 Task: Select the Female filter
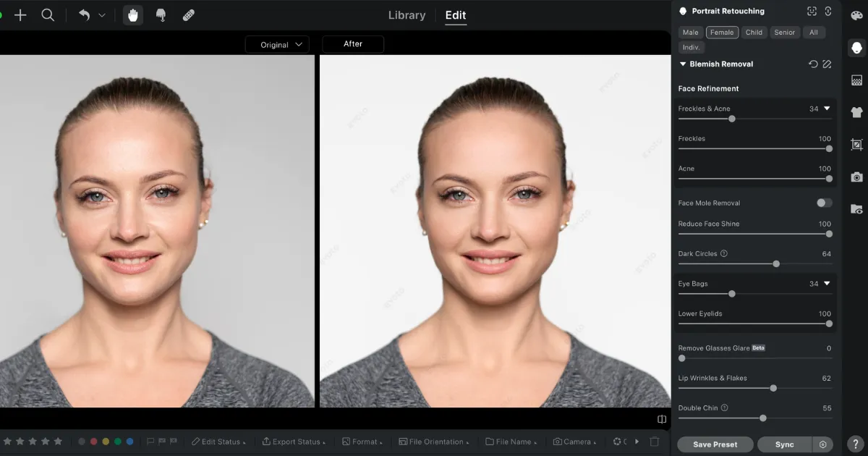(722, 33)
